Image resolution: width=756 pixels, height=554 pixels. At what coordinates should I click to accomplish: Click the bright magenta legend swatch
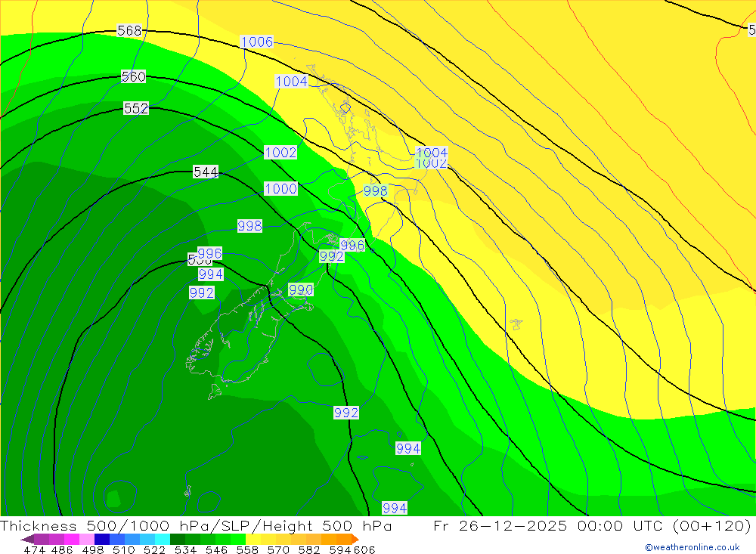click(x=71, y=539)
